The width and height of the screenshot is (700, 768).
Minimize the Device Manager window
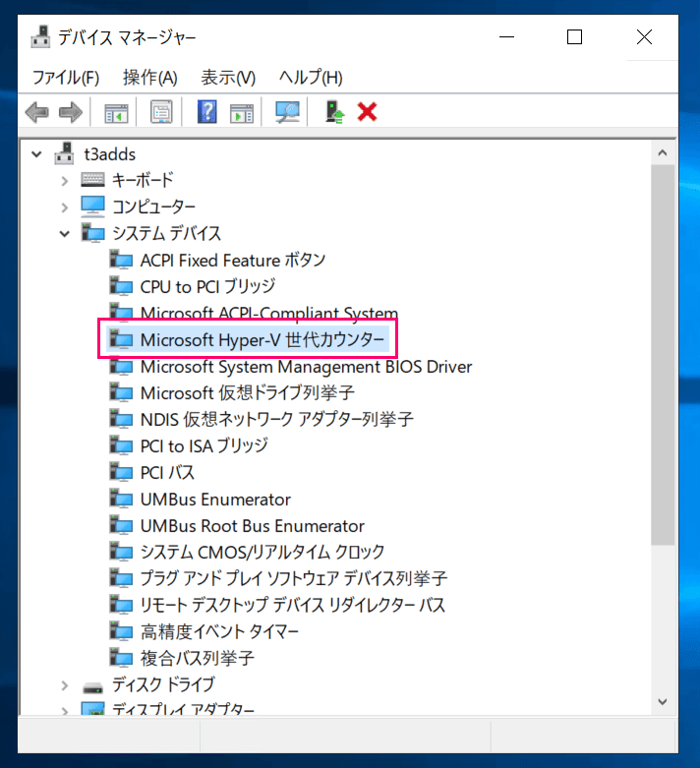coord(507,36)
